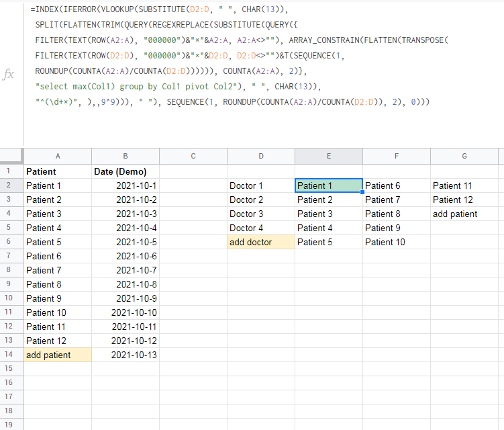Click cell 'Doctor 1'
Screen dimensions: 504x430
(261, 185)
